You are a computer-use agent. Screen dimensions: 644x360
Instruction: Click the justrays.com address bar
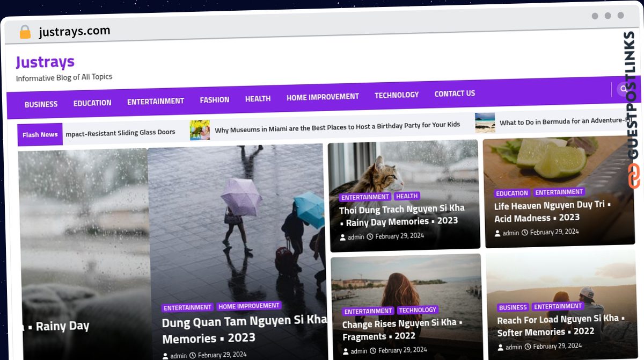(x=75, y=32)
